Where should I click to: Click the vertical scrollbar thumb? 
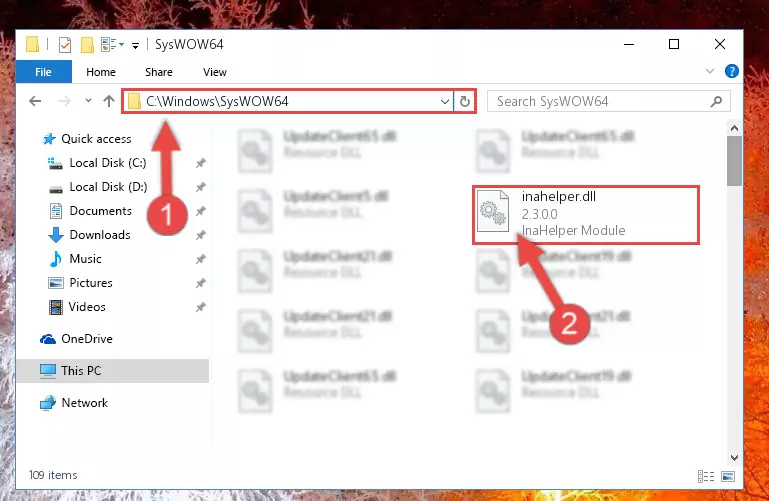734,161
